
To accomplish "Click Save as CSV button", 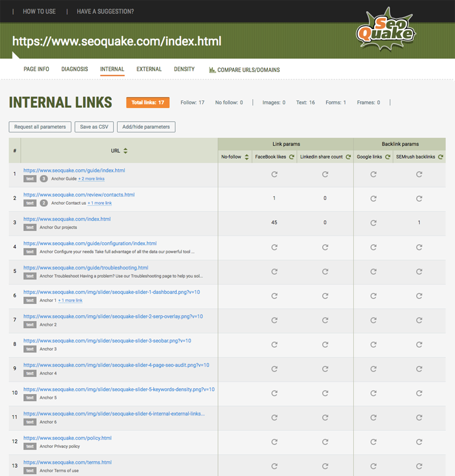I will tap(94, 127).
